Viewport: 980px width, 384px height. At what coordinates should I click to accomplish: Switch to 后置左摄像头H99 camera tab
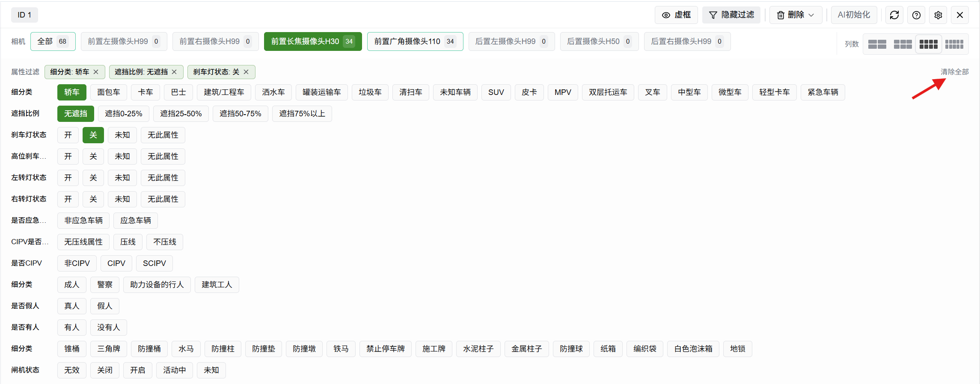point(512,41)
